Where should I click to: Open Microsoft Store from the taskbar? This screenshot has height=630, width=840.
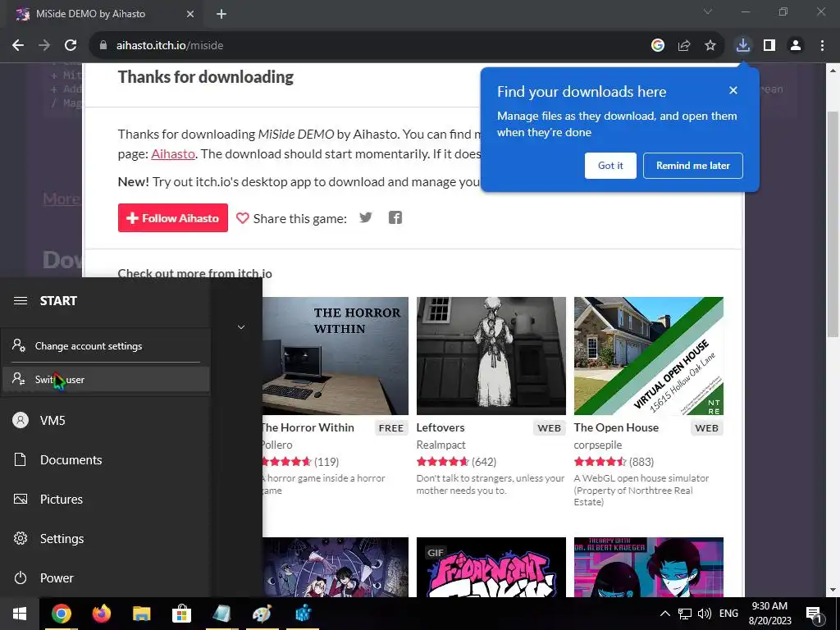click(181, 614)
